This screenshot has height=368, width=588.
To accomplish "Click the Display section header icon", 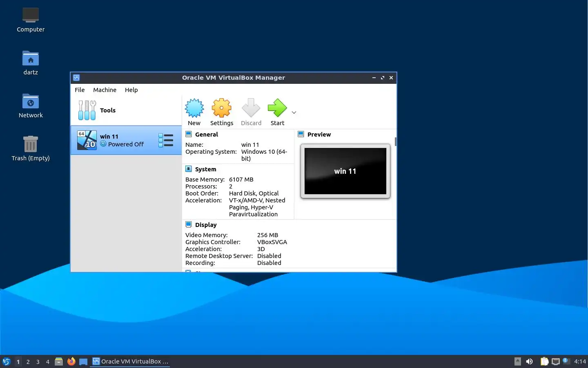I will point(189,224).
